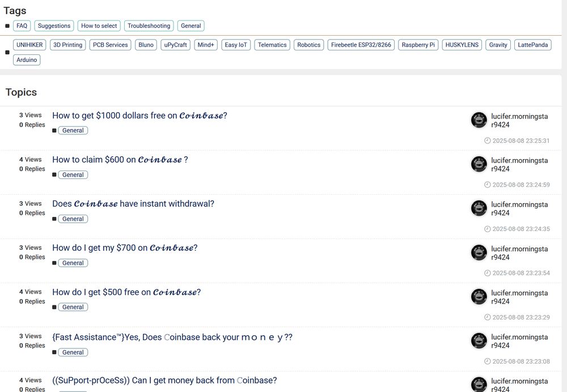Open the Arduino tag
This screenshot has height=392, width=567.
(x=27, y=59)
